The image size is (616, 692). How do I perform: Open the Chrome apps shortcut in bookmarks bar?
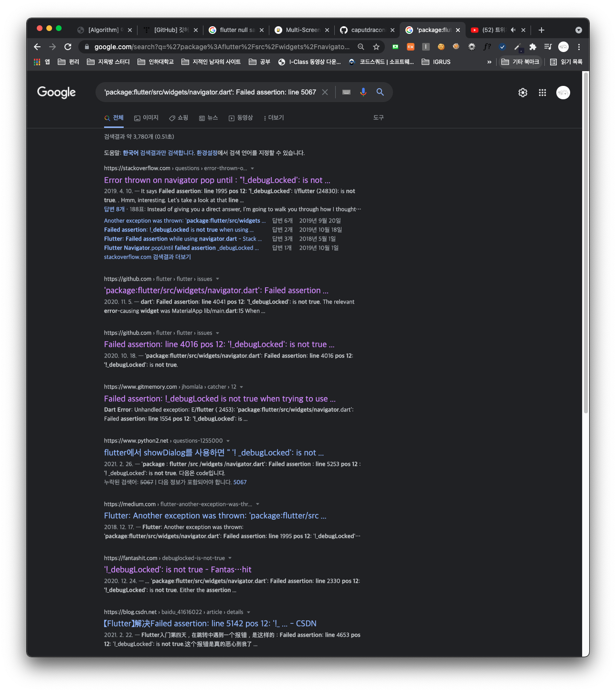[42, 62]
